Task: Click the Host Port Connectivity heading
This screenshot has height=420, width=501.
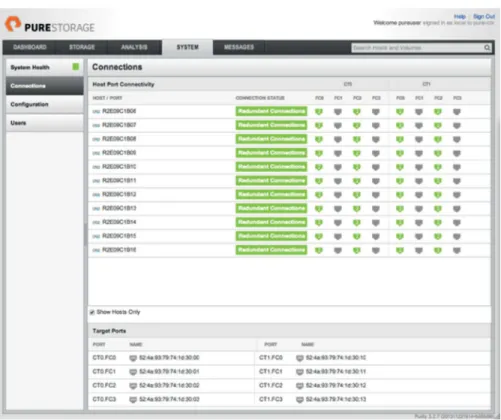Action: [x=123, y=84]
